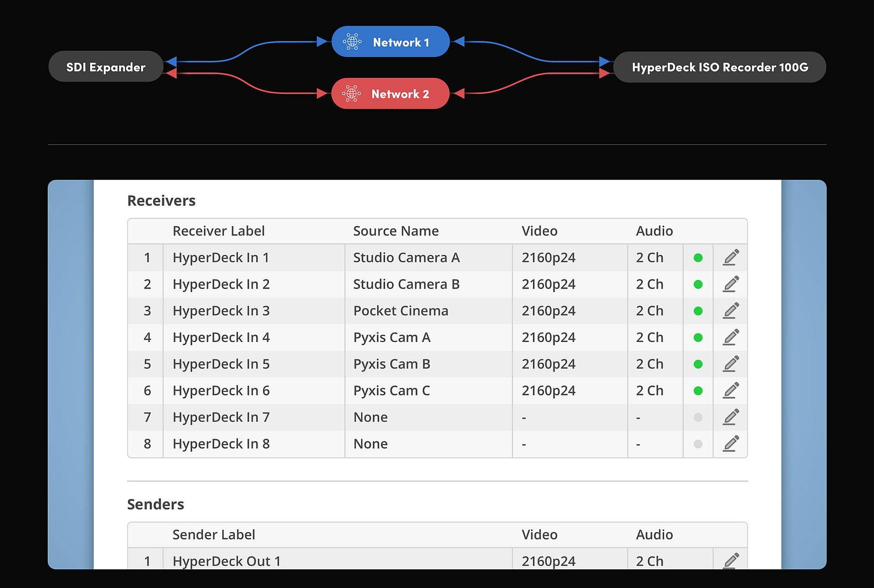This screenshot has width=874, height=588.
Task: Click the None source for HyperDeck In 8
Action: click(371, 444)
